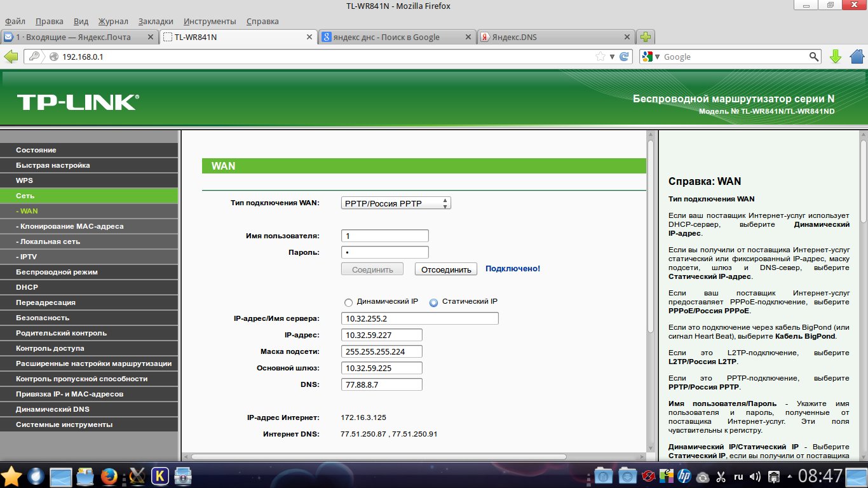The image size is (868, 488).
Task: Open the Downloads green arrow
Action: pos(836,57)
